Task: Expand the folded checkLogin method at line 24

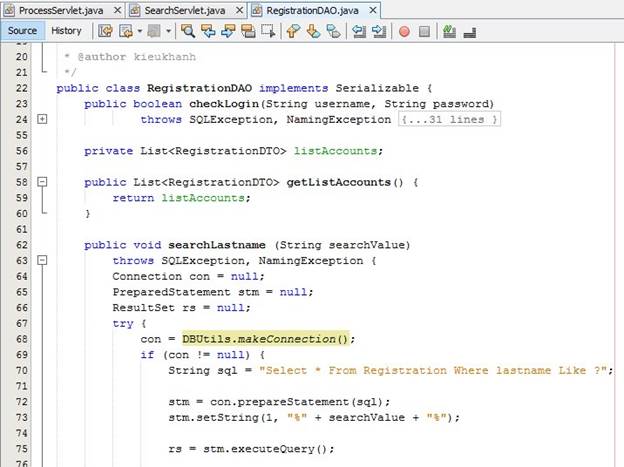Action: point(42,119)
